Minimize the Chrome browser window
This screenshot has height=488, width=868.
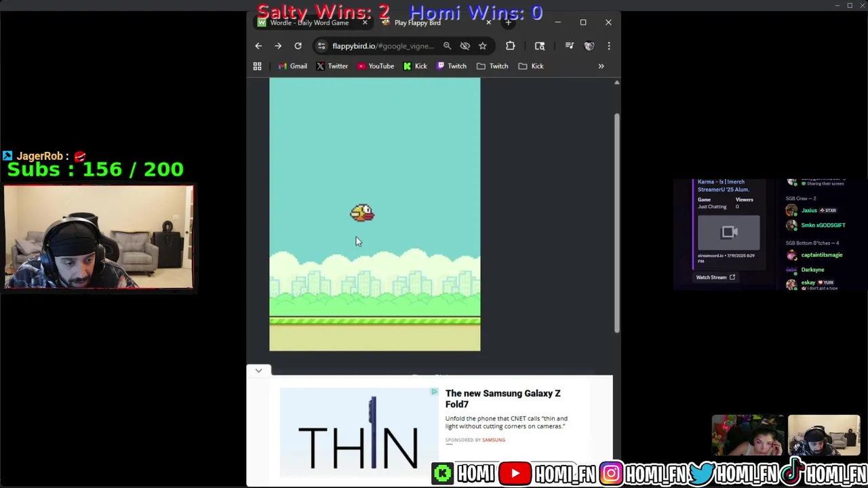pos(558,23)
